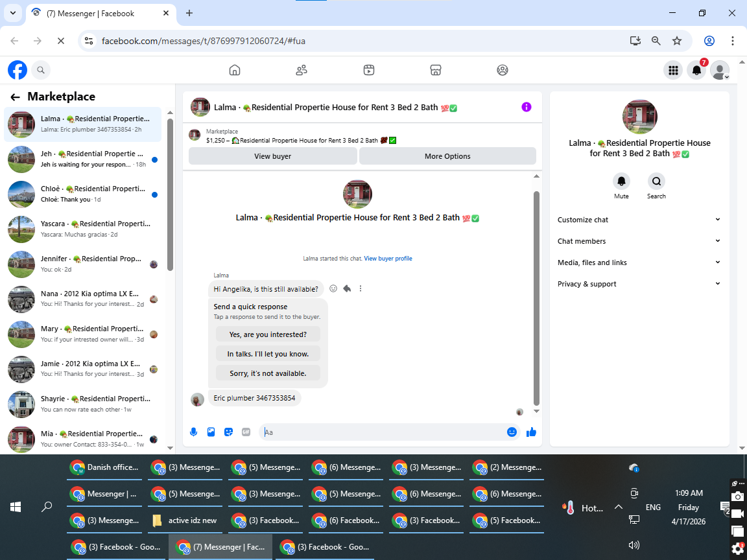Search in conversation using Search icon
Image resolution: width=747 pixels, height=560 pixels.
tap(656, 181)
